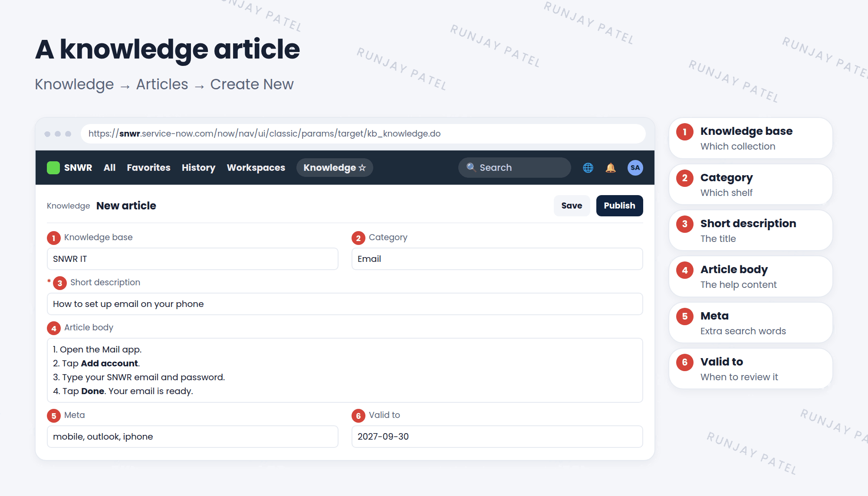Click the star on Knowledge tab
This screenshot has height=496, width=868.
coord(362,168)
